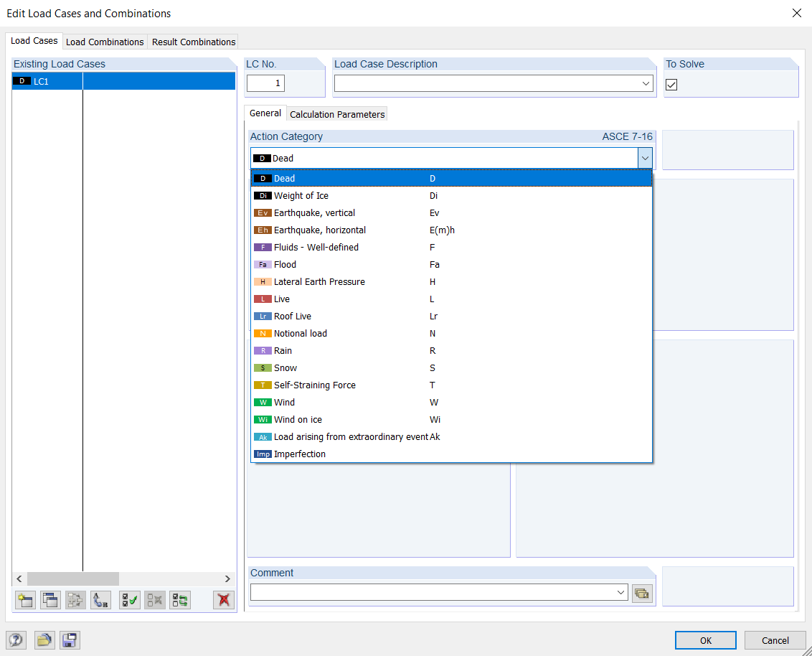Collapse the Action Category dropdown arrow

(x=645, y=158)
